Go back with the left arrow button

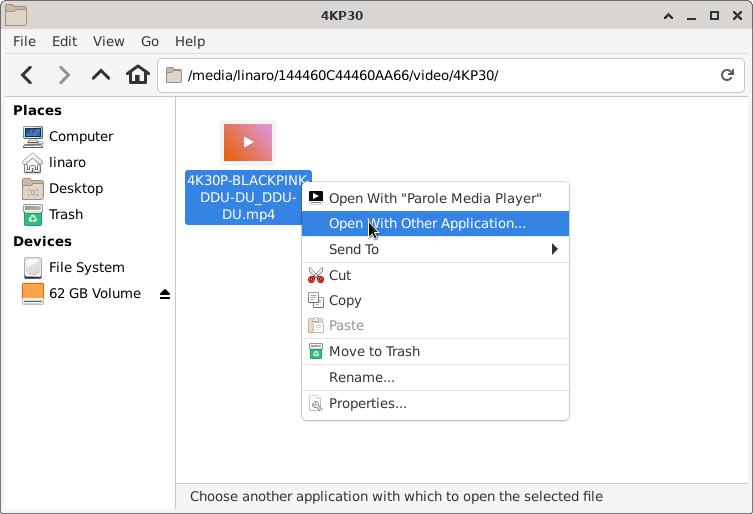coord(27,75)
